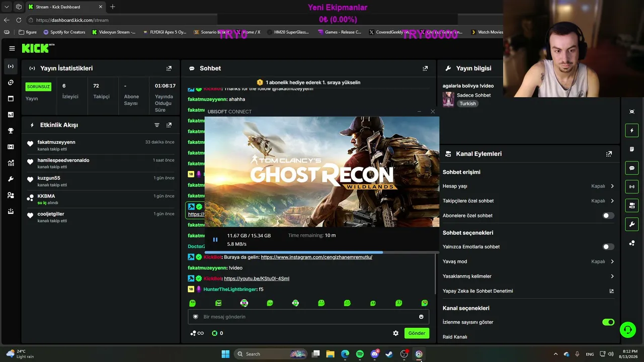Toggle the camera channel actions widget in right rail
The image size is (644, 362).
(632, 205)
